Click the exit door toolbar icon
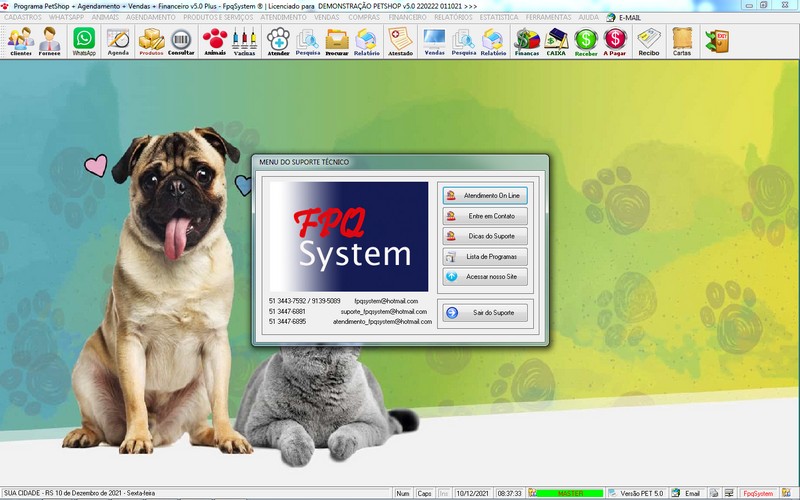 click(x=717, y=41)
